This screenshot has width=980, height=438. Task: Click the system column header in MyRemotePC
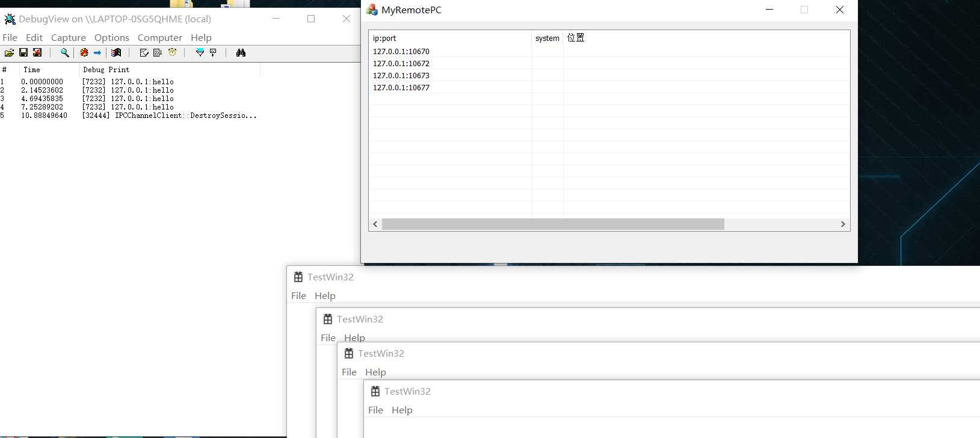pos(547,38)
